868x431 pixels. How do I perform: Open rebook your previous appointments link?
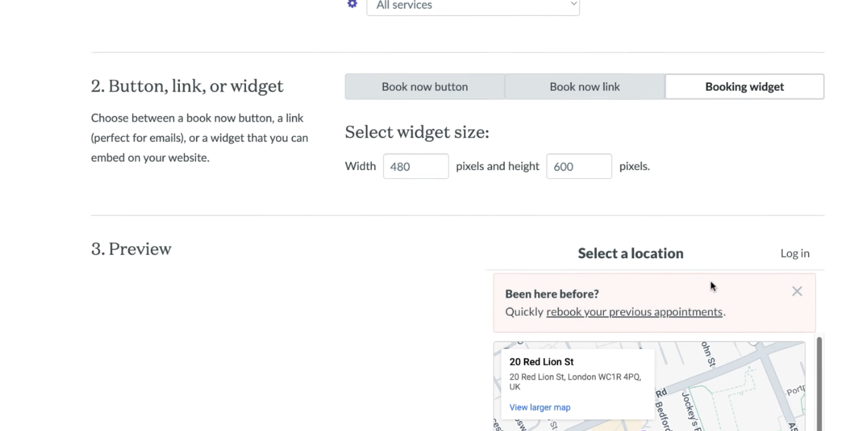634,312
